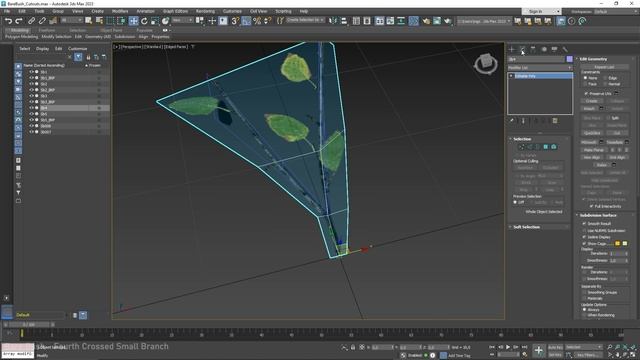Click the Configure Modifier Sets icon
640x360 pixels.
555,121
